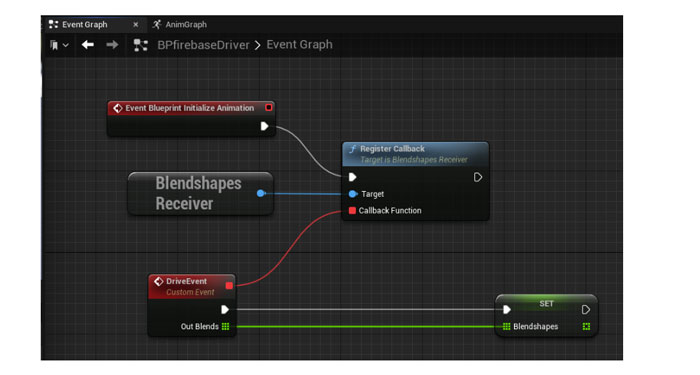Click the blueprint graph icon beside BPfirebaseDriver
This screenshot has width=700, height=375.
point(141,45)
